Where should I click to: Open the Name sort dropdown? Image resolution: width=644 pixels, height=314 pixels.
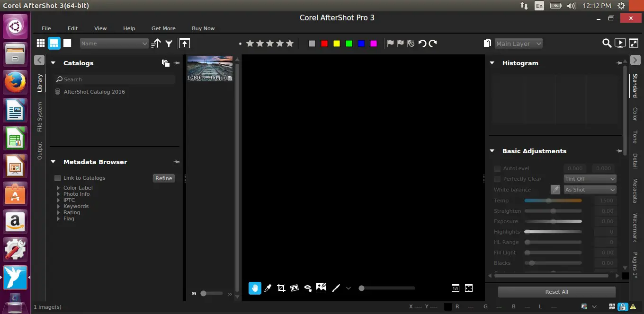coord(114,44)
